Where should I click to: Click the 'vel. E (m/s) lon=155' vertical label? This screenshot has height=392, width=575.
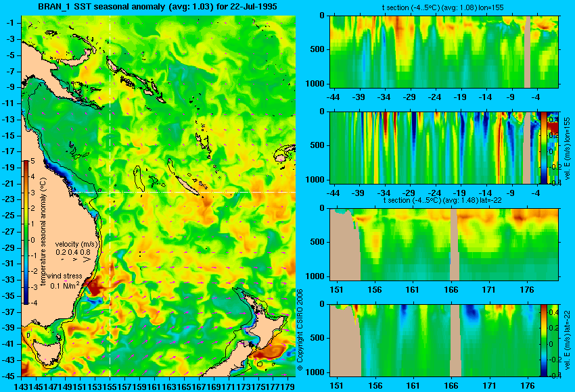pos(568,149)
